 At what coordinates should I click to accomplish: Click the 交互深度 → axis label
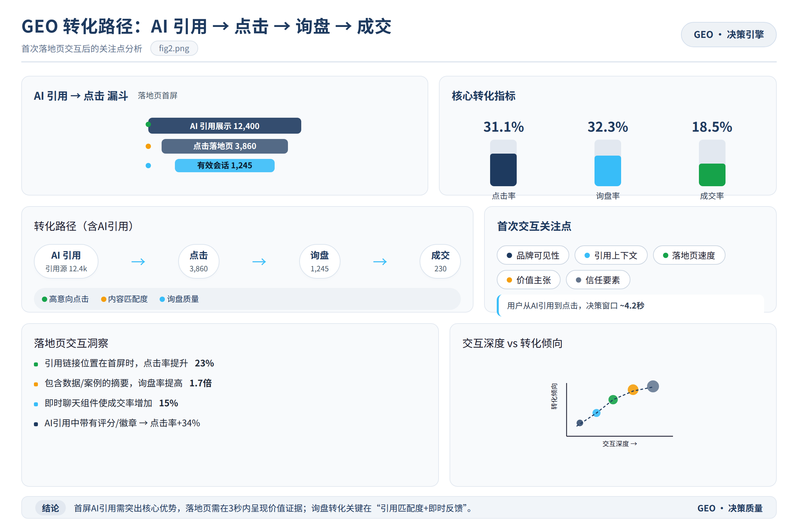tap(620, 444)
